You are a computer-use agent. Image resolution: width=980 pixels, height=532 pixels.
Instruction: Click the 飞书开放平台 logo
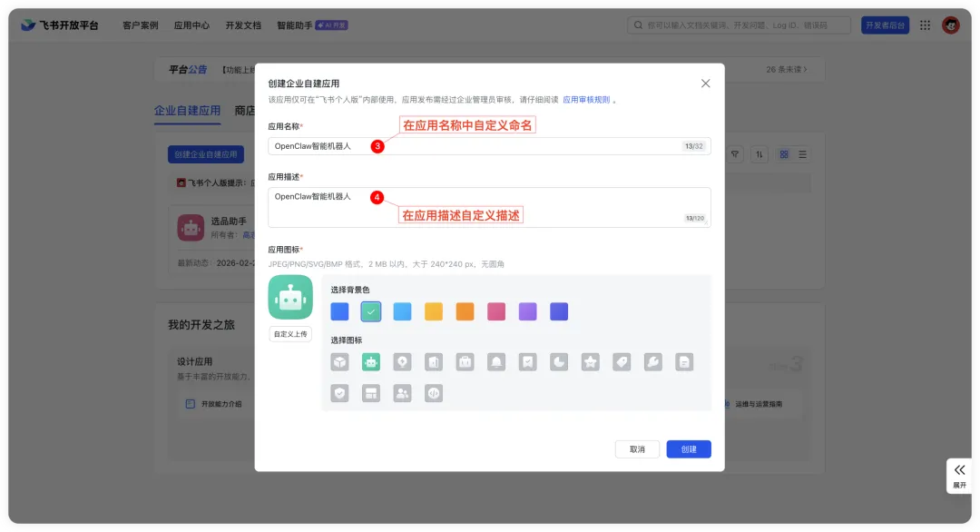60,25
